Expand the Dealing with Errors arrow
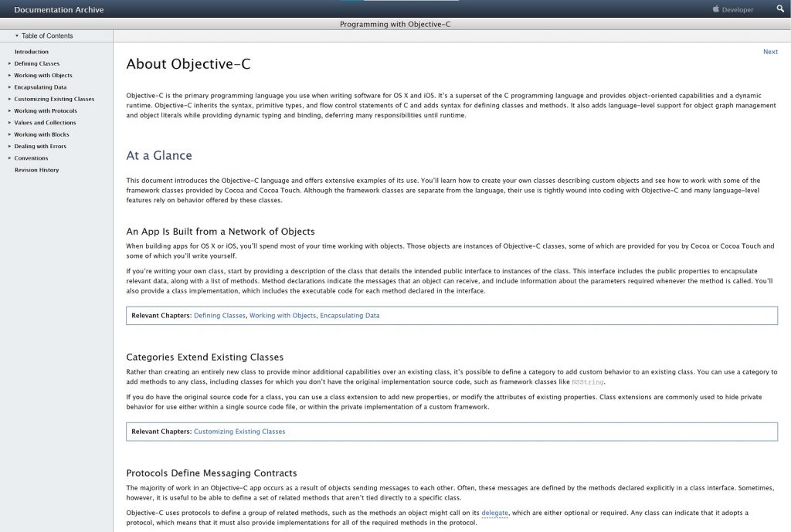 (x=9, y=146)
